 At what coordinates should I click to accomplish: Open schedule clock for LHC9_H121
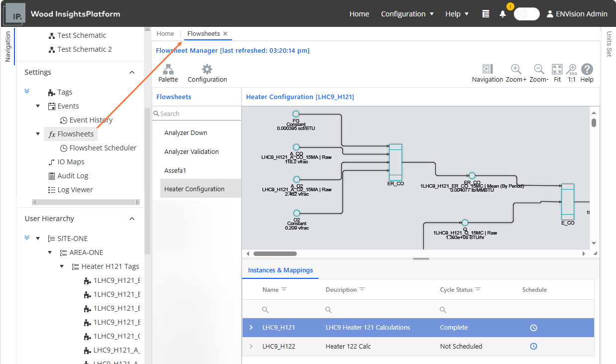(x=533, y=328)
